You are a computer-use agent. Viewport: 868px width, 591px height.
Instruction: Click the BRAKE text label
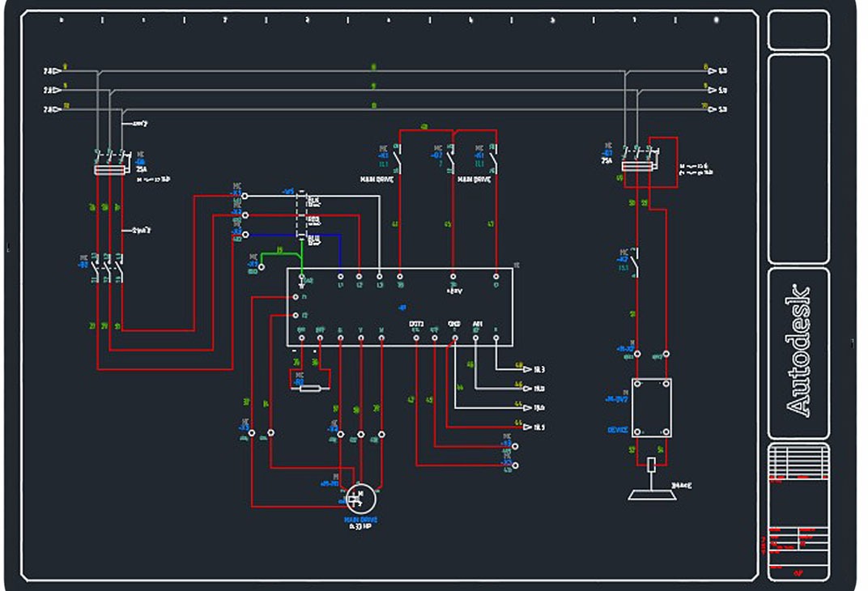click(x=682, y=486)
